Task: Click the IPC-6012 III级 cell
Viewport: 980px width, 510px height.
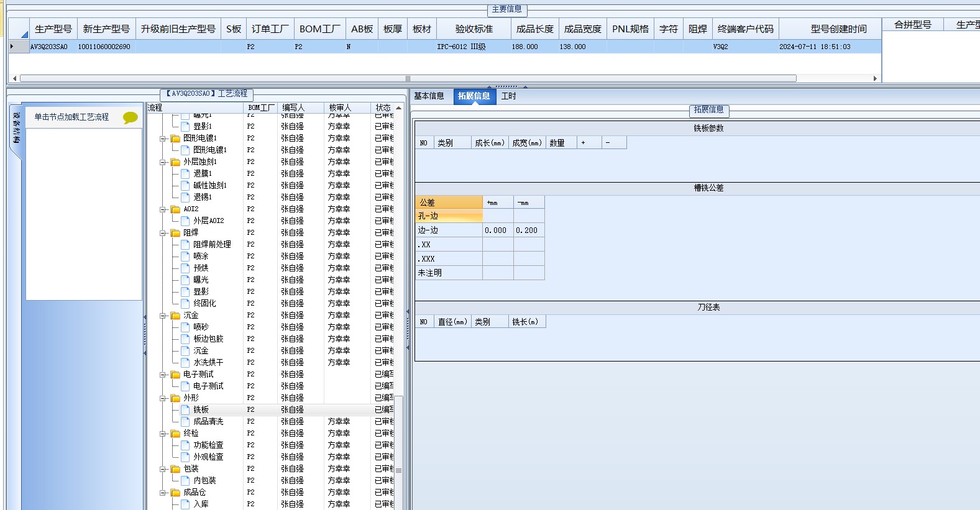Action: pyautogui.click(x=474, y=47)
